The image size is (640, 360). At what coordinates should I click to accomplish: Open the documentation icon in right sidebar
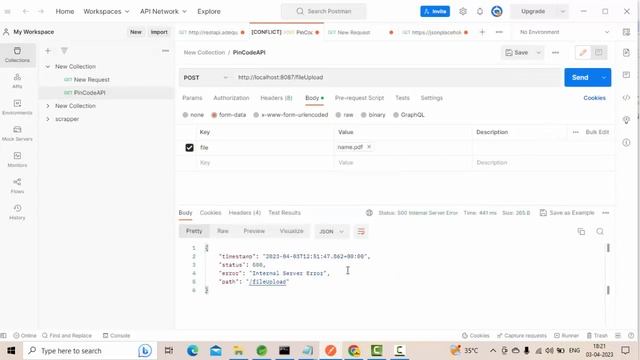(x=626, y=52)
